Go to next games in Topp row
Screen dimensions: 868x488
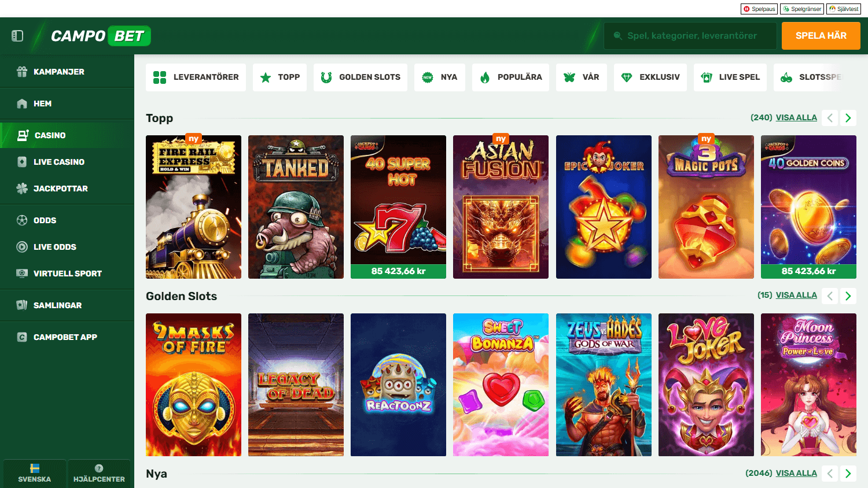848,118
